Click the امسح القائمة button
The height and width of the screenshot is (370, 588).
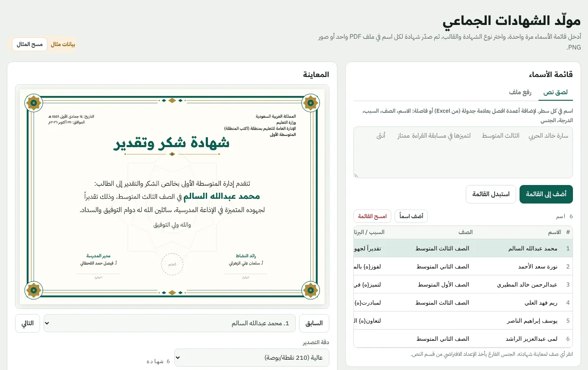click(372, 216)
